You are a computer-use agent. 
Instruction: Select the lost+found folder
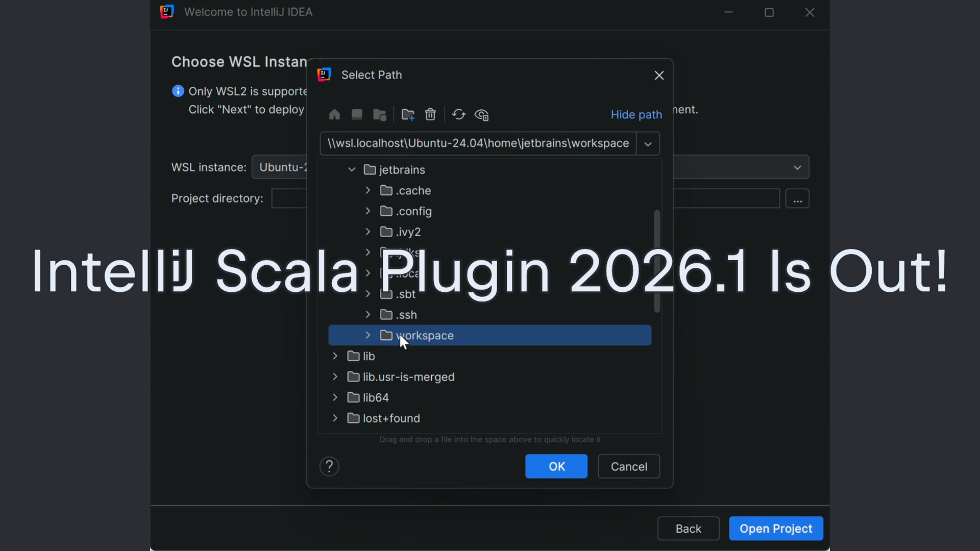click(x=390, y=418)
